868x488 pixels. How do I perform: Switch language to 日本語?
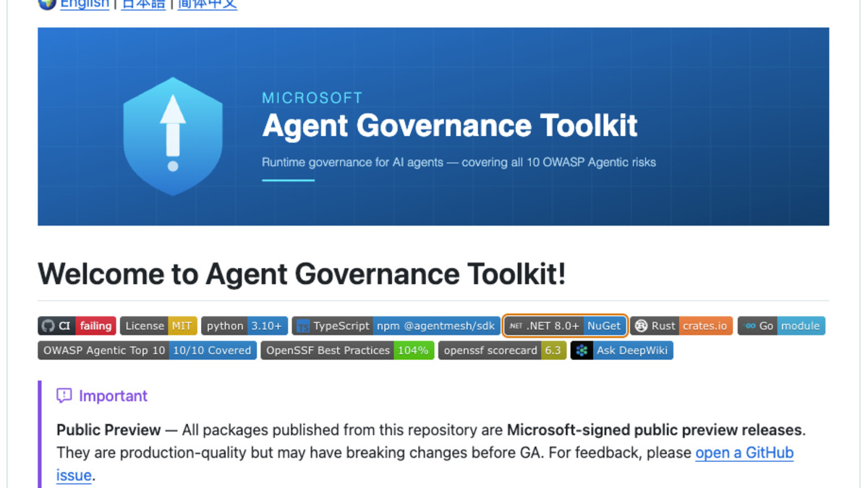[142, 4]
